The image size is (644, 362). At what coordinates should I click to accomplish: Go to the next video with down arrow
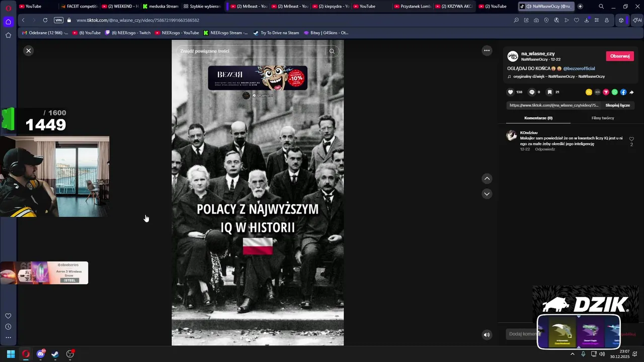[x=487, y=194]
